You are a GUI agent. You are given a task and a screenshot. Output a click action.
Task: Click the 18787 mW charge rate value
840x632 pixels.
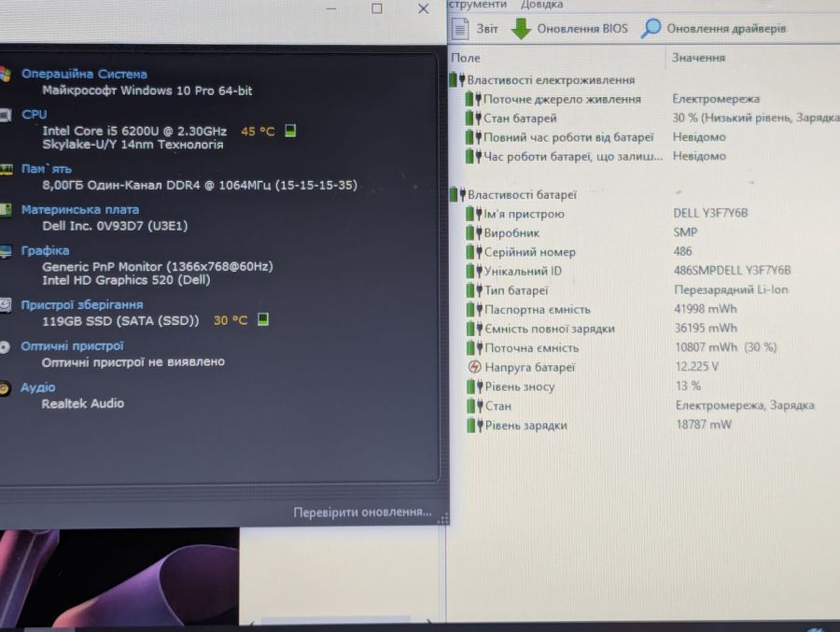[x=704, y=424]
